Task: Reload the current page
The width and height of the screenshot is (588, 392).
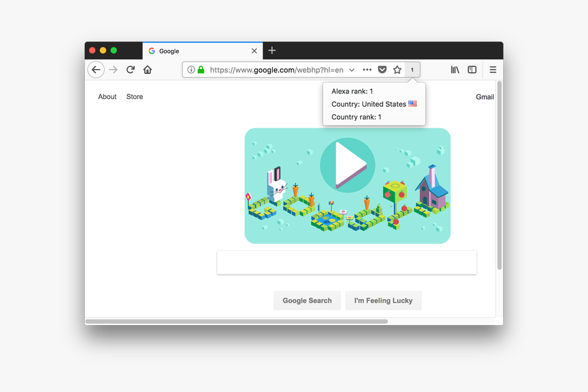Action: pyautogui.click(x=131, y=70)
